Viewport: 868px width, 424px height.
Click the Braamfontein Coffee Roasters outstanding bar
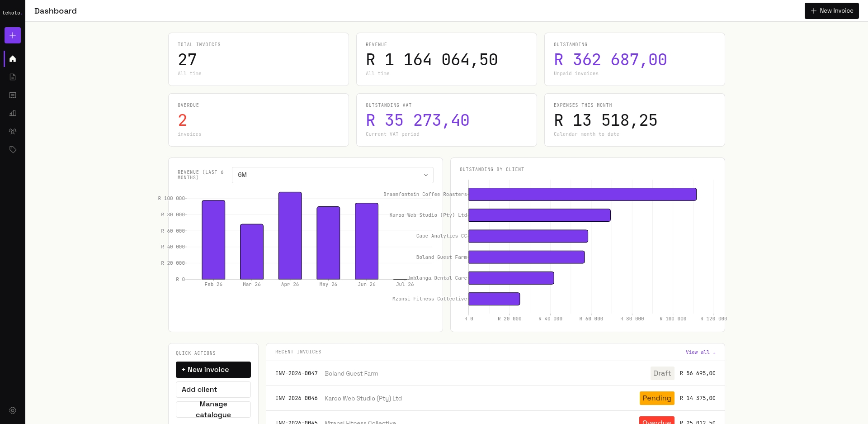(x=583, y=195)
